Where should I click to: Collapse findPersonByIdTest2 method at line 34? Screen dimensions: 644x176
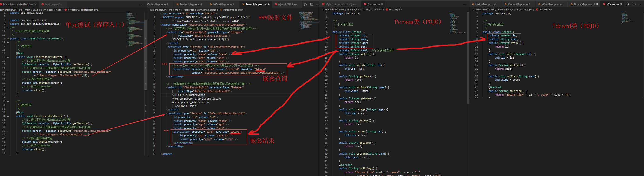[x=8, y=116]
